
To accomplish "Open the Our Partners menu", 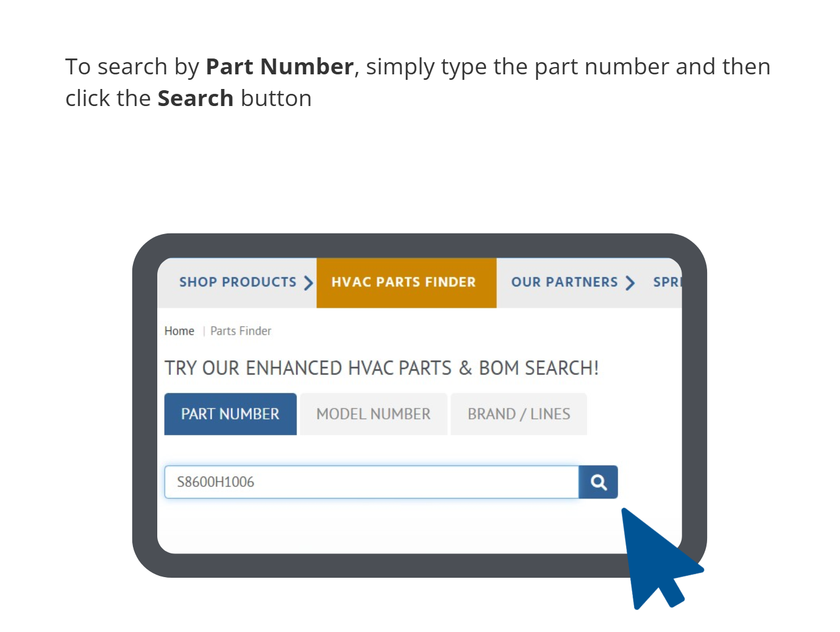I will point(564,282).
